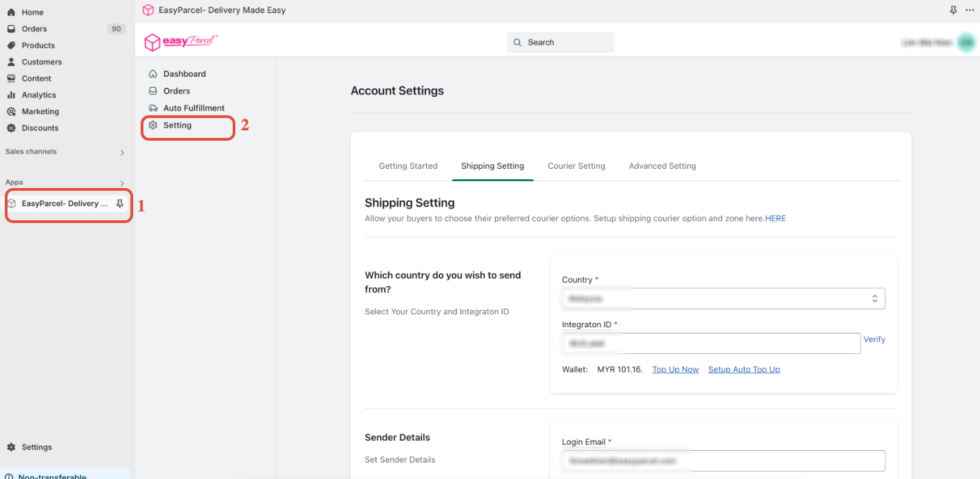
Task: Click the EasyParcel app box icon in Apps list
Action: tap(12, 204)
